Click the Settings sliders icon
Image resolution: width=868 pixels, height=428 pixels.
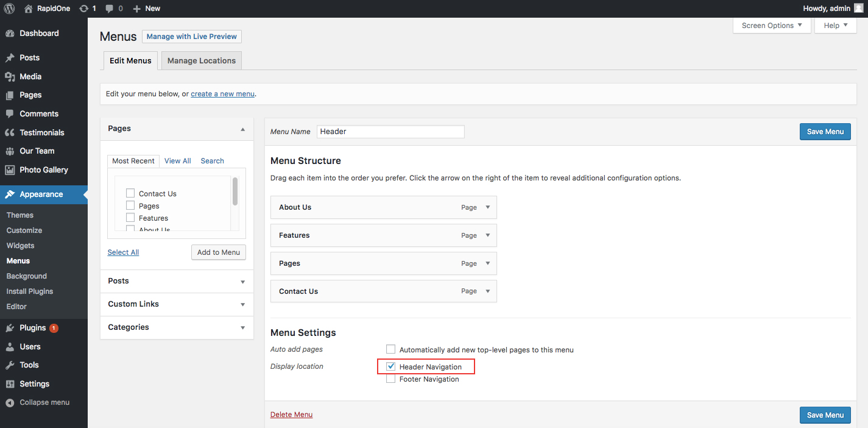10,384
